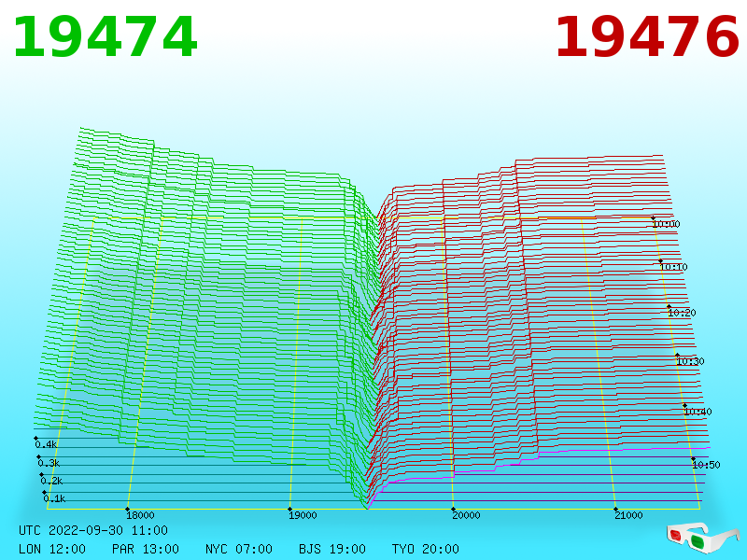The width and height of the screenshot is (747, 560).
Task: Click the 10:10 time axis label
Action: click(x=673, y=267)
